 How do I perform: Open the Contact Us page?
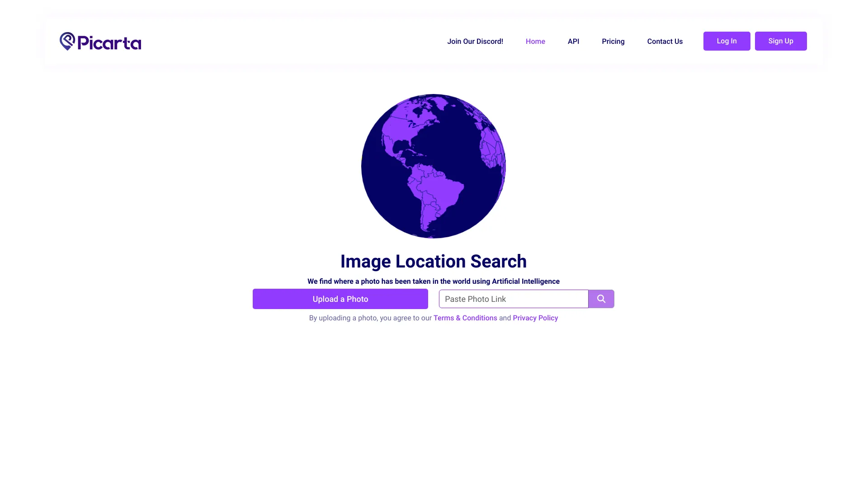pyautogui.click(x=665, y=41)
